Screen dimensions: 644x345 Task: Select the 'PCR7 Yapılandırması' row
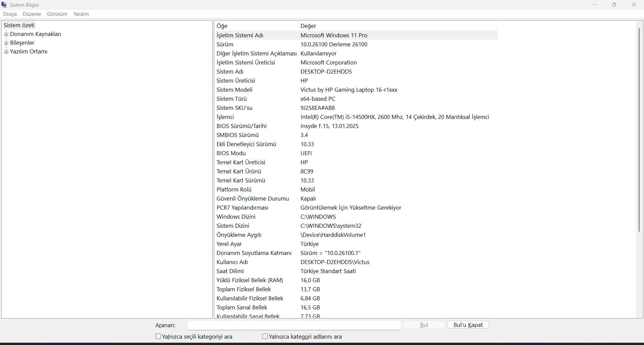pyautogui.click(x=356, y=208)
